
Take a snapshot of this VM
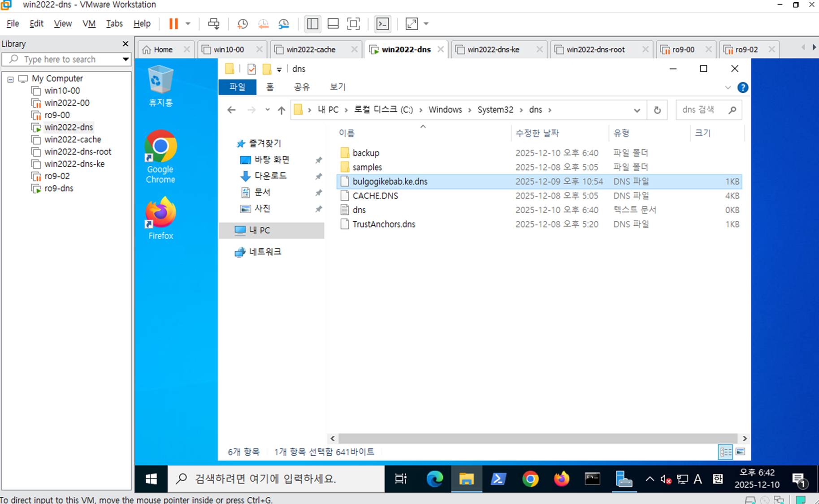pyautogui.click(x=243, y=24)
